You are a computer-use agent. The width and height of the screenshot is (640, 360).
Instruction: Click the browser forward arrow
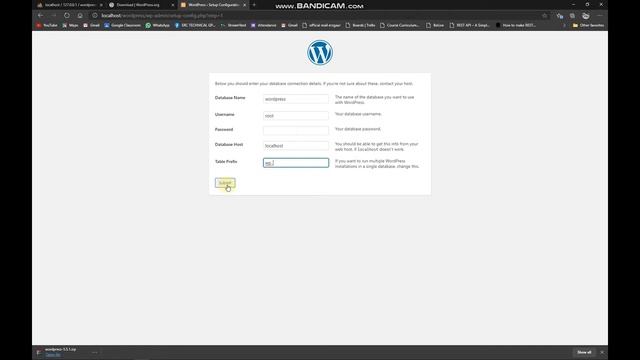[x=53, y=16]
